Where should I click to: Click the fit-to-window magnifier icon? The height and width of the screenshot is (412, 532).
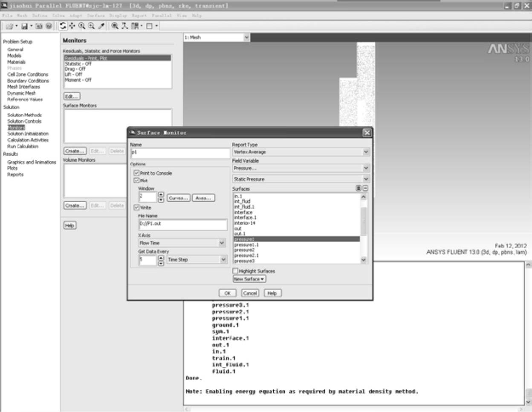pos(115,26)
